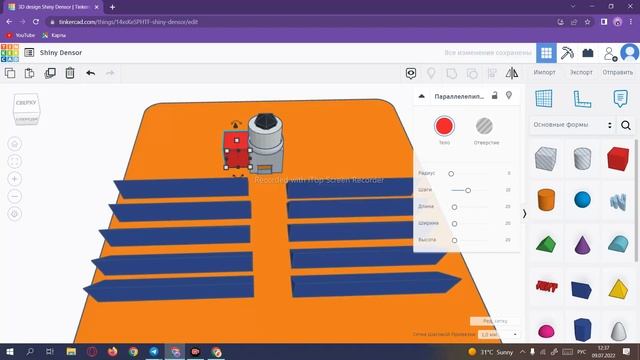Image resolution: width=640 pixels, height=360 pixels.
Task: Open the snap grid step dropdown
Action: (x=498, y=334)
